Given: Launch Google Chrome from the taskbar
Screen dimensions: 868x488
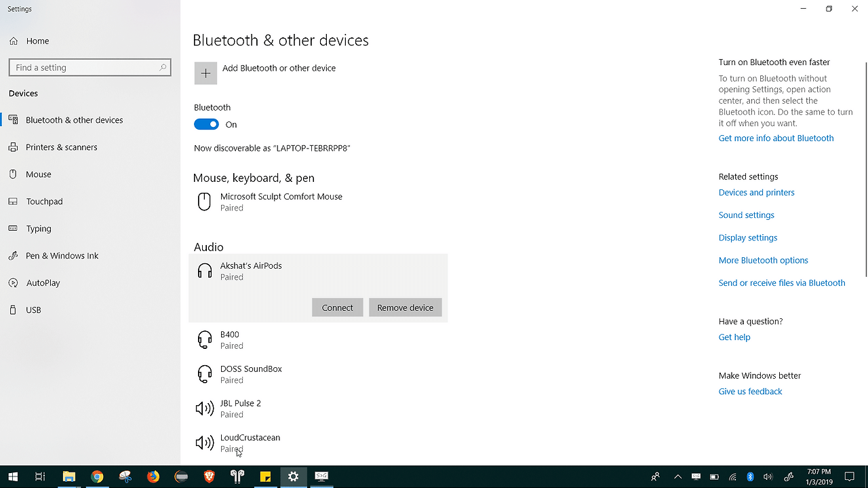Looking at the screenshot, I should 97,476.
